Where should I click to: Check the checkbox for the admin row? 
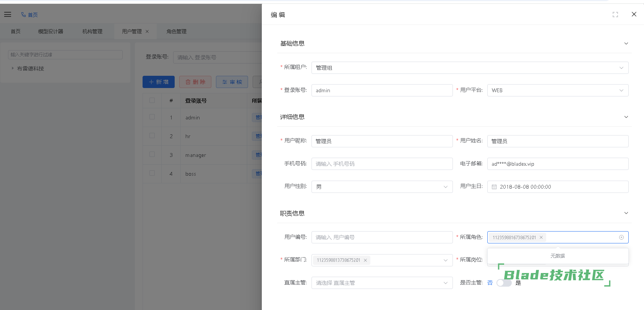pyautogui.click(x=152, y=117)
